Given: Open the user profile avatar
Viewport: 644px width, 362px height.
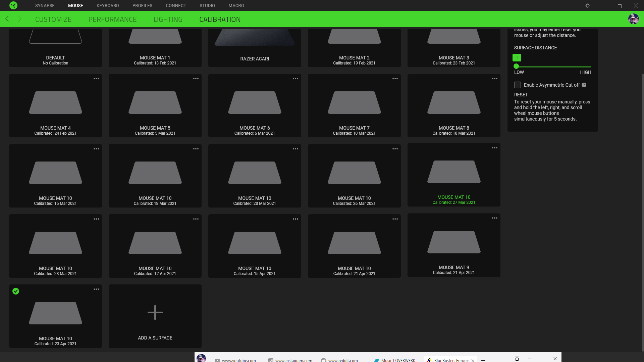Looking at the screenshot, I should [633, 19].
